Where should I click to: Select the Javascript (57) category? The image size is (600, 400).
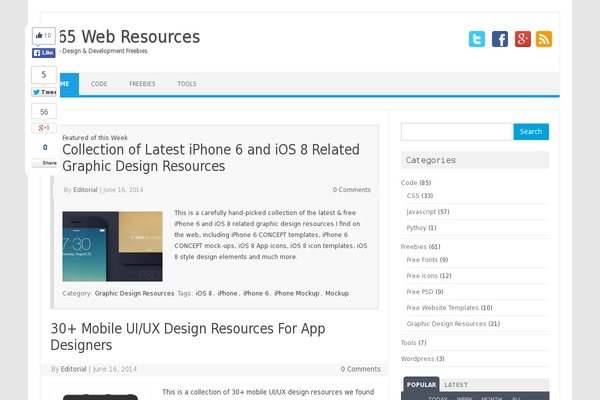click(x=428, y=212)
